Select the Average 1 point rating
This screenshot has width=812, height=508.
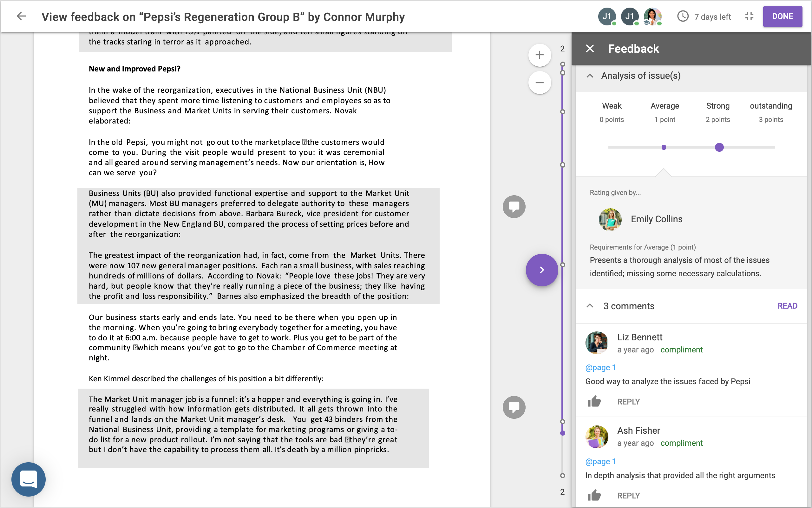[x=665, y=112]
